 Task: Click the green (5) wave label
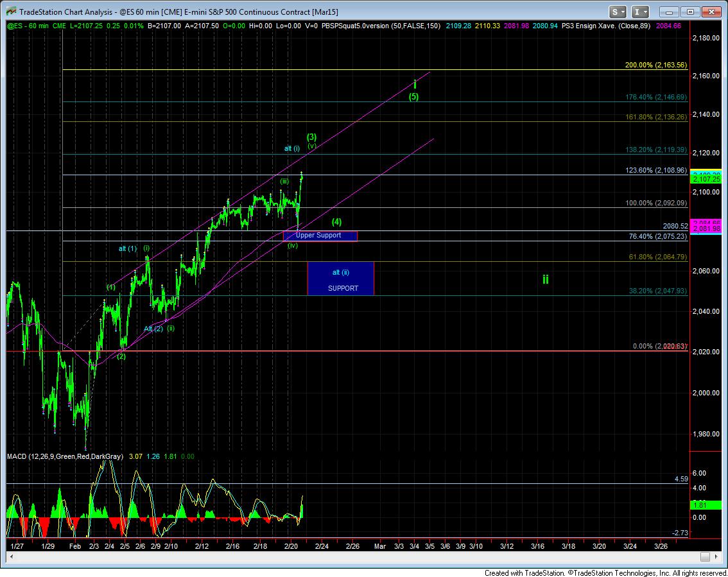click(414, 97)
